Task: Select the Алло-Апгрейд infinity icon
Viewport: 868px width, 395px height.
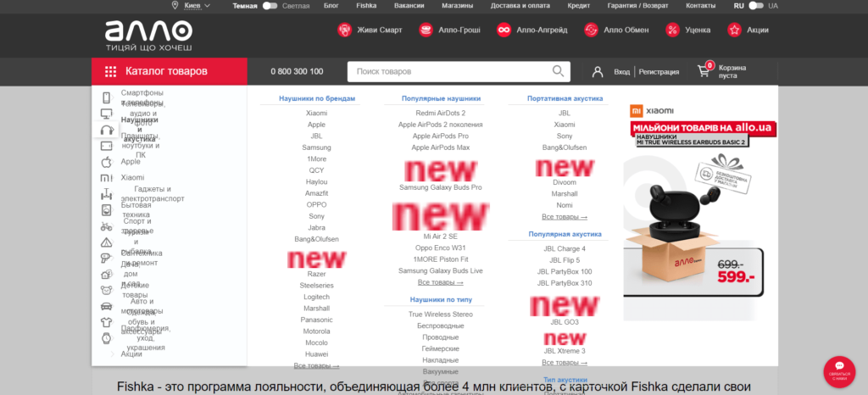Action: click(504, 30)
